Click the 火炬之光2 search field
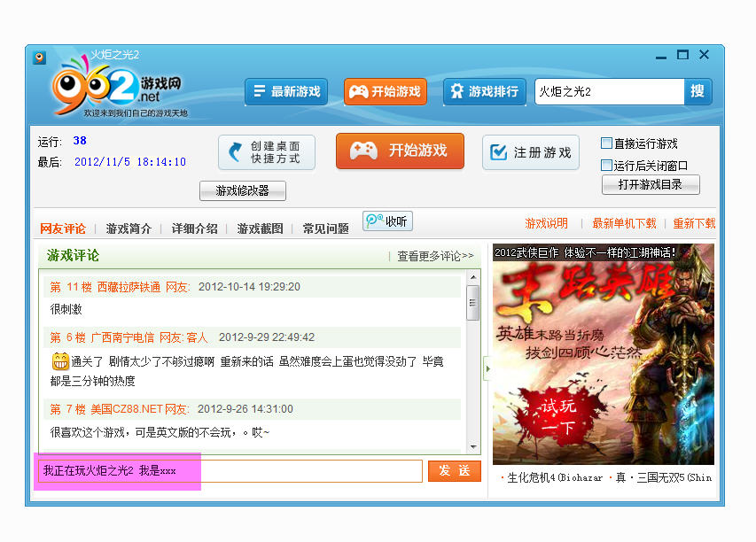 click(x=610, y=91)
